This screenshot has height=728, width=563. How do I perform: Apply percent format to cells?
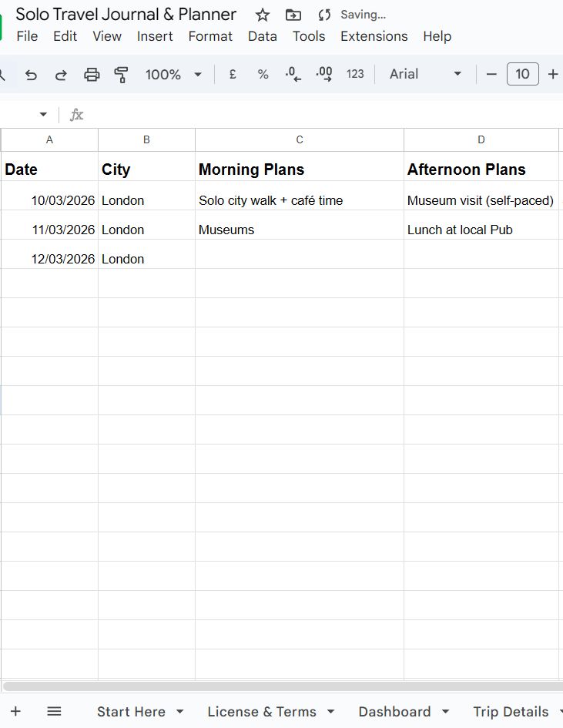[x=263, y=75]
